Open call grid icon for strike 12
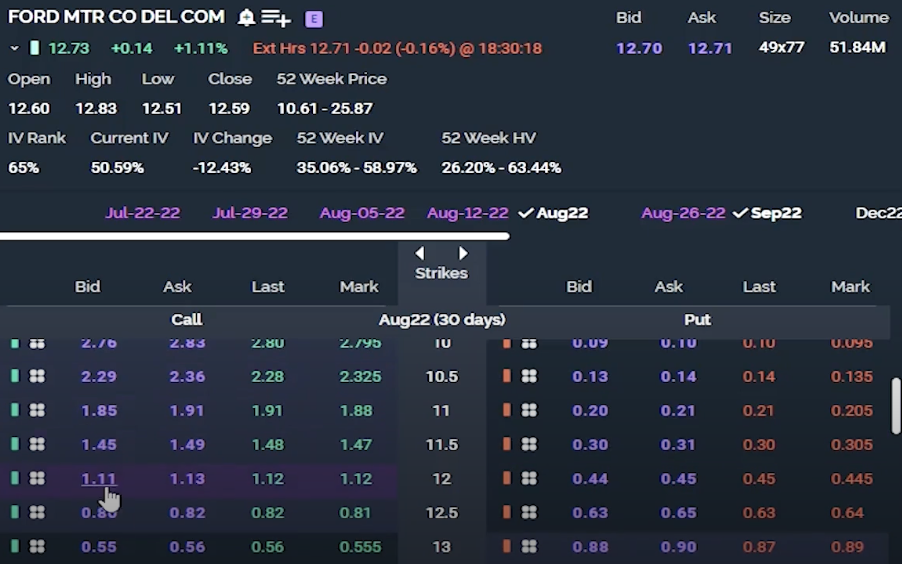 [x=37, y=478]
